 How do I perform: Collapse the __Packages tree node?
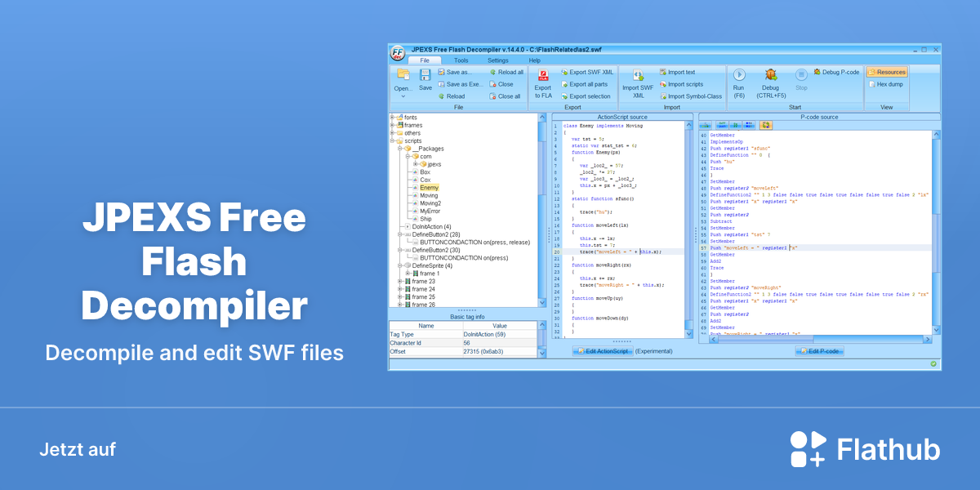(400, 149)
